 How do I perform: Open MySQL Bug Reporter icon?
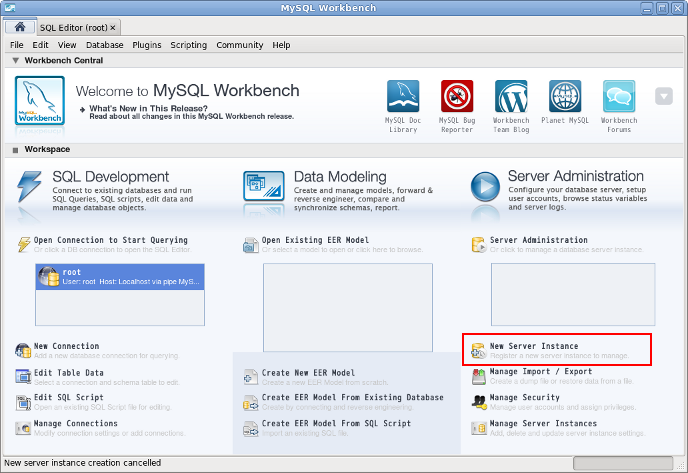coord(457,96)
